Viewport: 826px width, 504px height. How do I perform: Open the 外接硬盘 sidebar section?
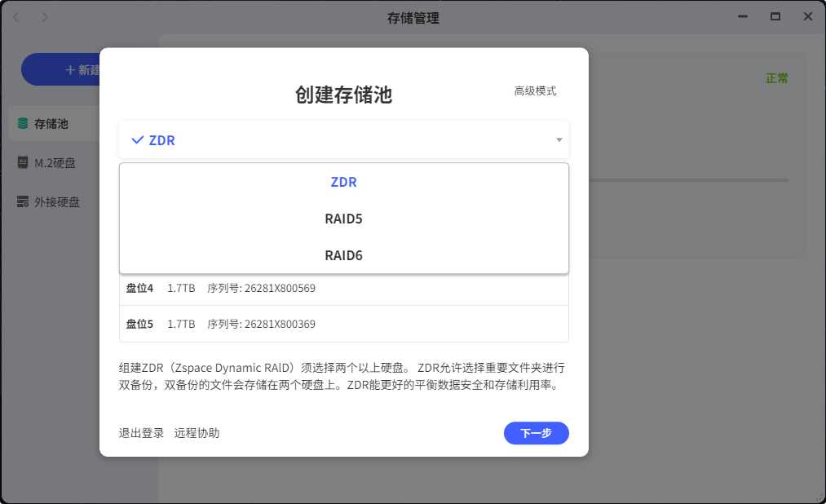click(55, 201)
